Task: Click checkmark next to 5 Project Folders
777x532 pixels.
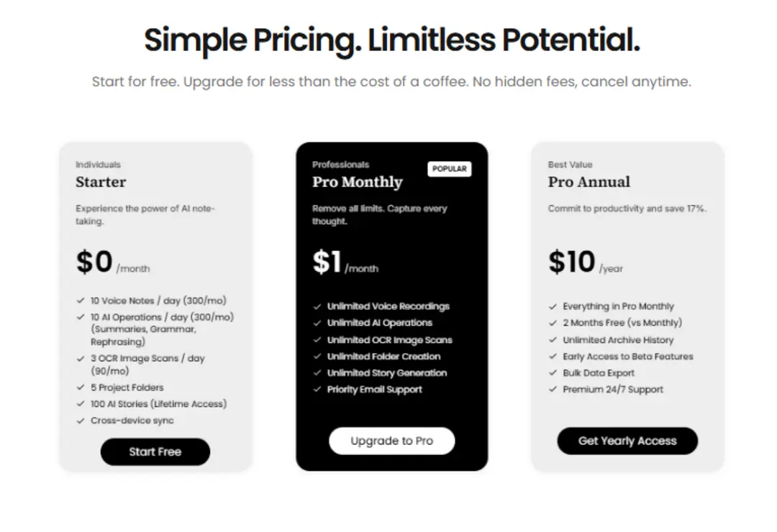Action: (80, 387)
